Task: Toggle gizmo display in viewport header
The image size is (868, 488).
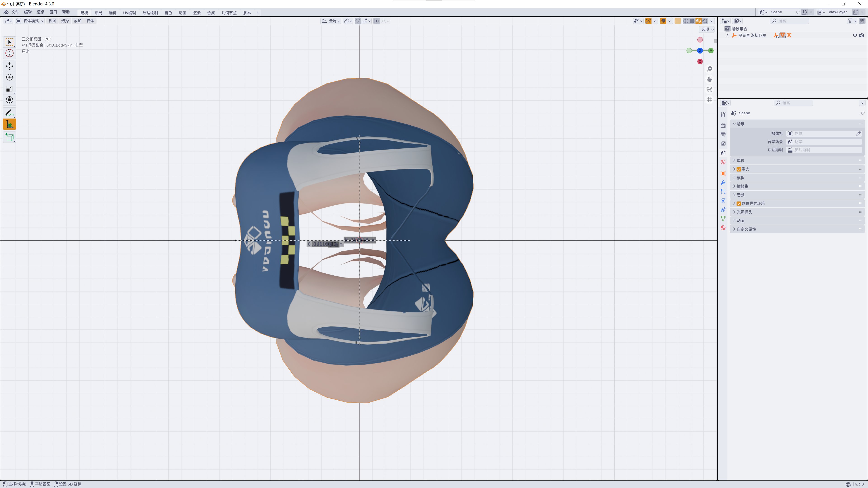Action: click(648, 21)
